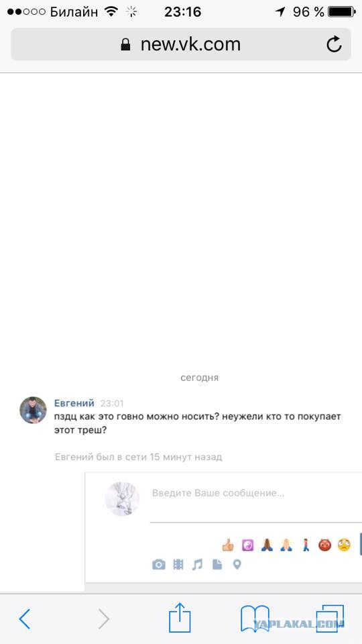Screen dimensions: 362x644
Task: Tap the new.vk.com address bar
Action: click(x=180, y=44)
